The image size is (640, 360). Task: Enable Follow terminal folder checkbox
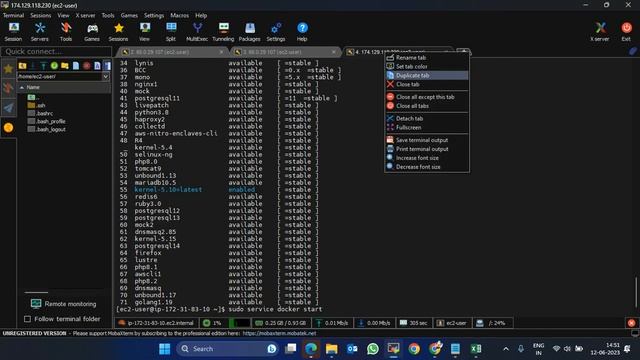coord(27,319)
